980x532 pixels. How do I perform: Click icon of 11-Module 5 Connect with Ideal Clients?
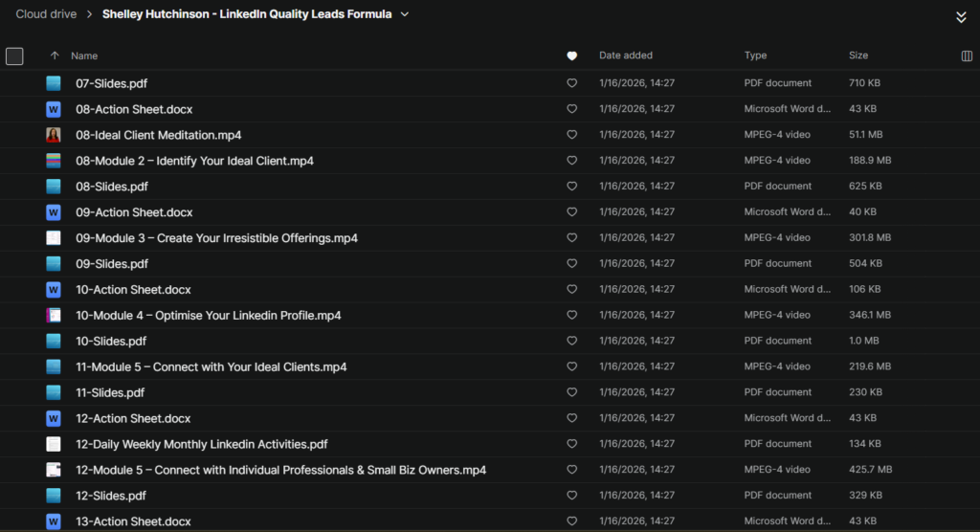coord(54,367)
